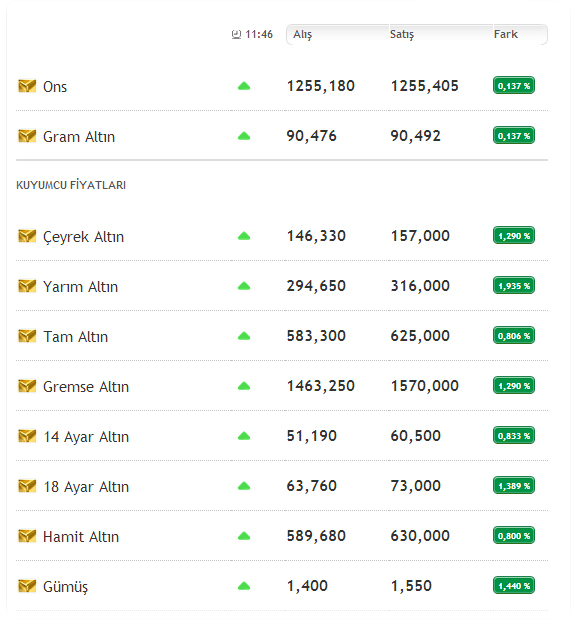Click the green up arrow in Yarım Altın row

pos(244,286)
